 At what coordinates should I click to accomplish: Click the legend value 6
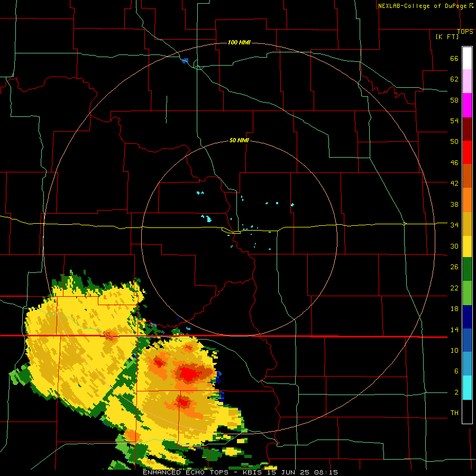point(456,371)
